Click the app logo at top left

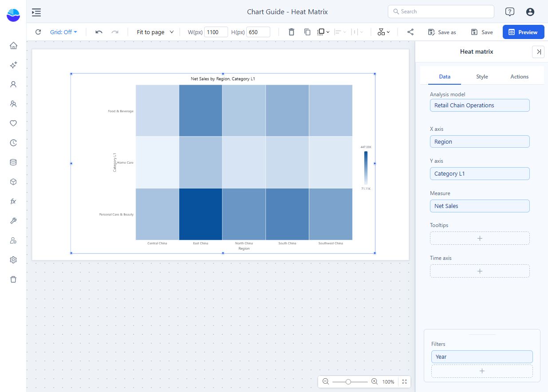pyautogui.click(x=13, y=15)
